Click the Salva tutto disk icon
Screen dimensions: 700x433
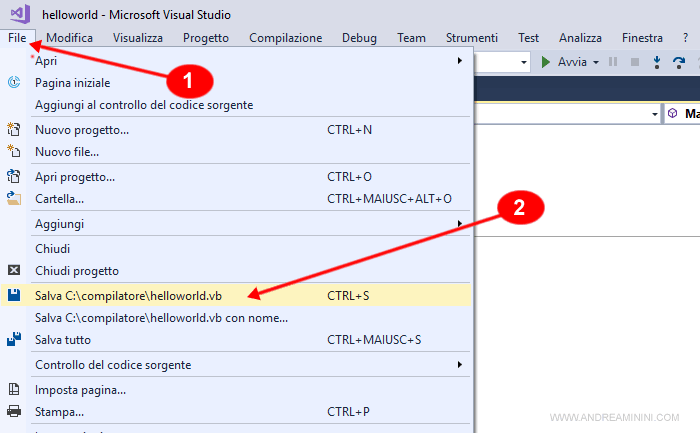[x=14, y=340]
